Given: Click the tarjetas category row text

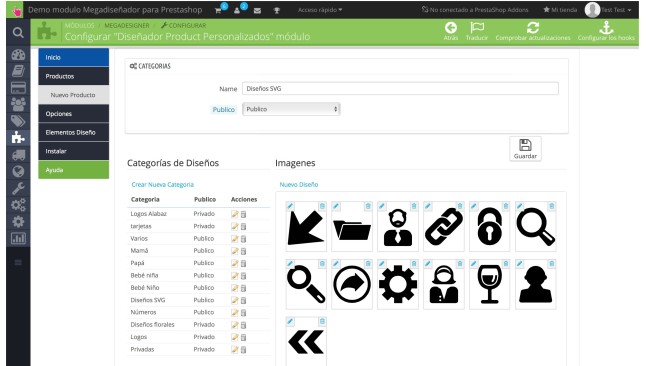Looking at the screenshot, I should (x=141, y=226).
